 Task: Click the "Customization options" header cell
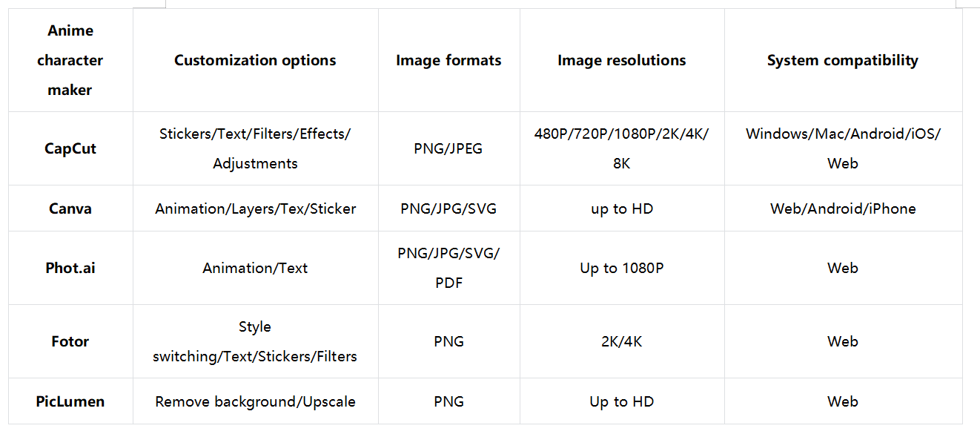pyautogui.click(x=255, y=60)
